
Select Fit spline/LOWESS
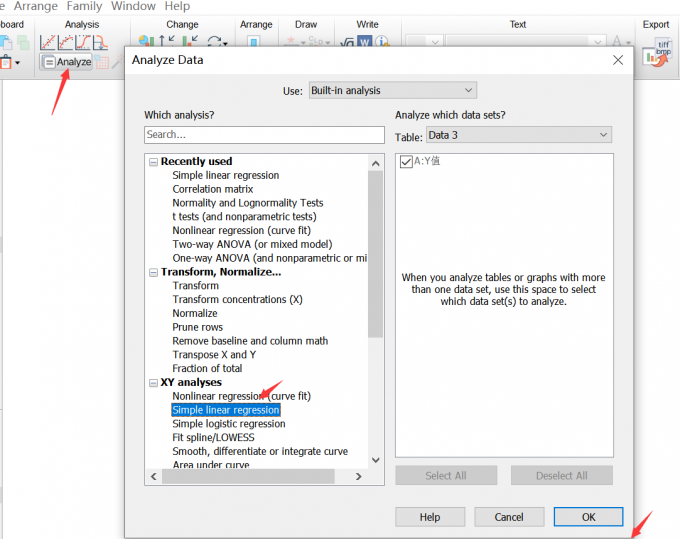(213, 438)
